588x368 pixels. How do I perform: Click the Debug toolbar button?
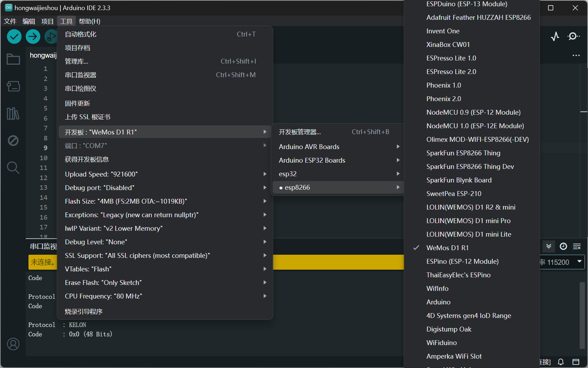click(x=51, y=36)
